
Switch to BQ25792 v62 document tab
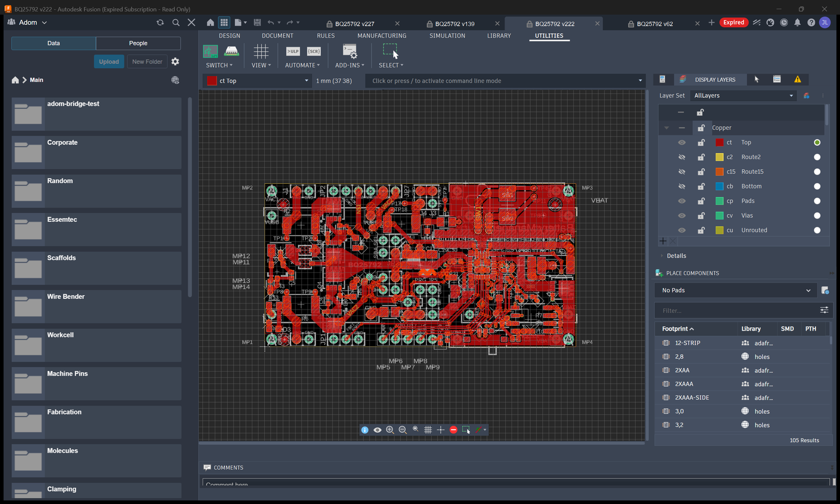pyautogui.click(x=655, y=24)
